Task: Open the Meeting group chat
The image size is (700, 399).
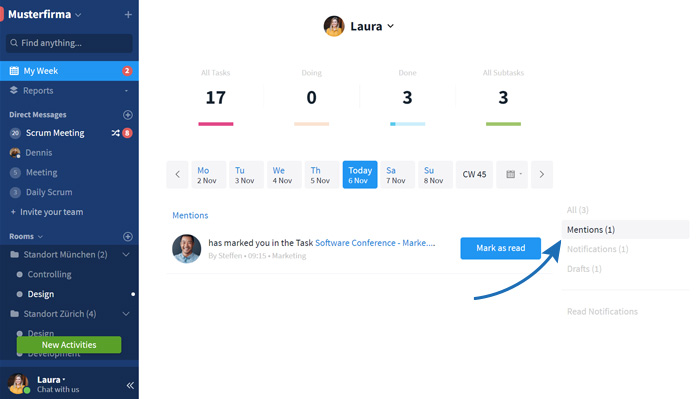Action: [41, 172]
